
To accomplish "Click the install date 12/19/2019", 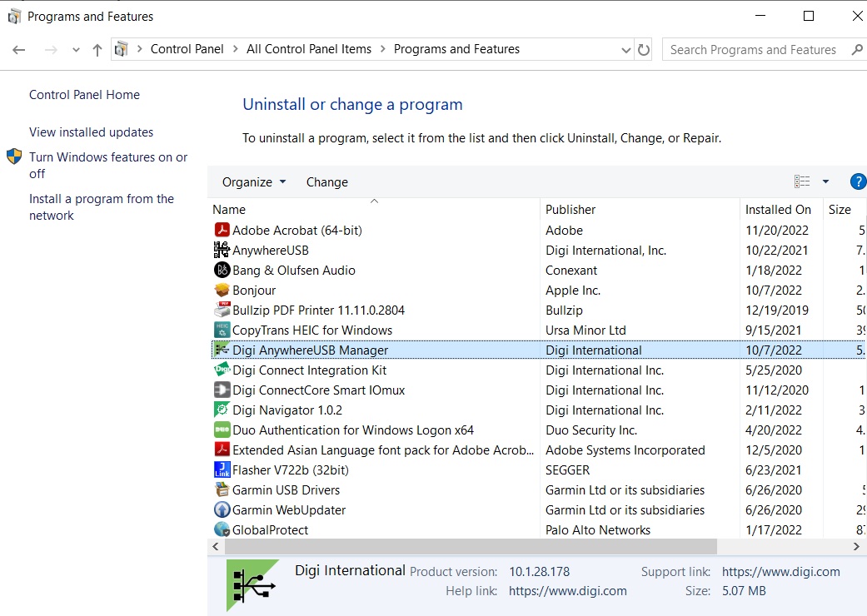I will click(x=777, y=310).
